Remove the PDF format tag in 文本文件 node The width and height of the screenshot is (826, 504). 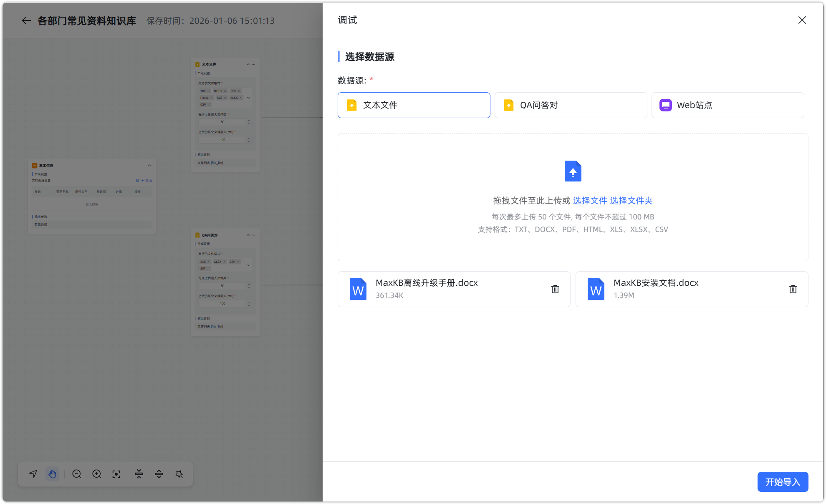pyautogui.click(x=239, y=91)
